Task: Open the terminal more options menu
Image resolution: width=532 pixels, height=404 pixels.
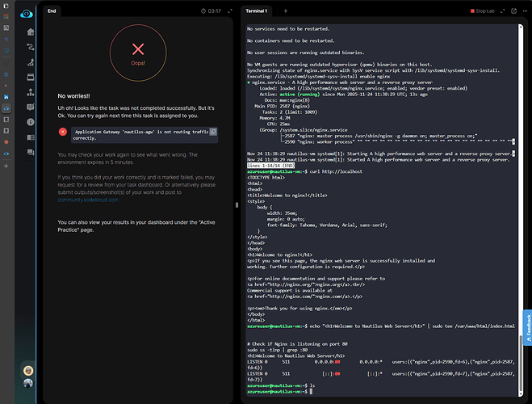Action: [523, 11]
